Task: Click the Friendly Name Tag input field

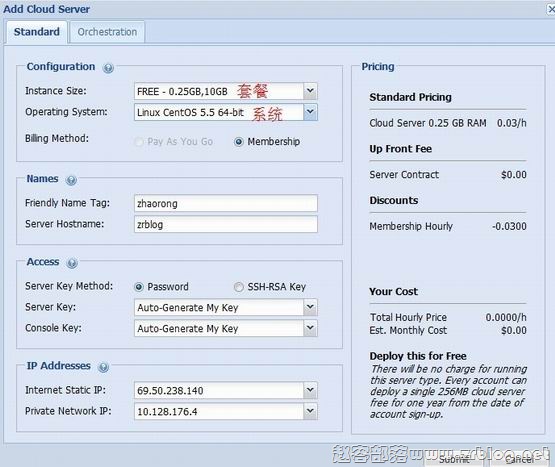Action: [x=226, y=203]
